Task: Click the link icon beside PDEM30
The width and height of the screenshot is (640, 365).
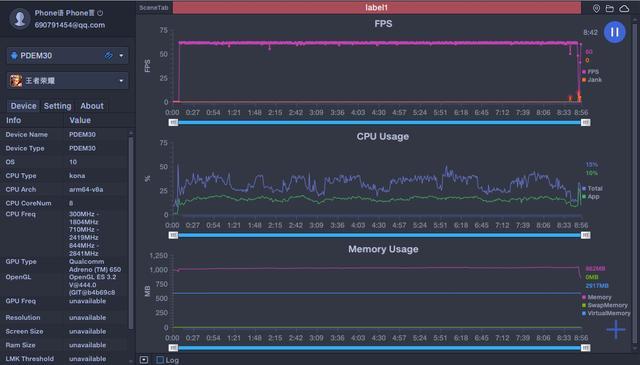Action: [108, 56]
